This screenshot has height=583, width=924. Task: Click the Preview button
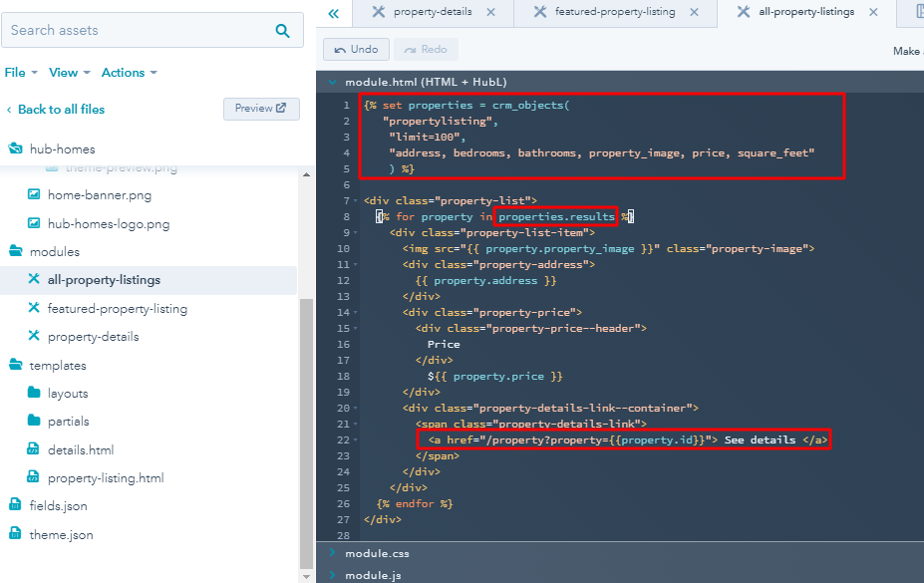(x=261, y=109)
